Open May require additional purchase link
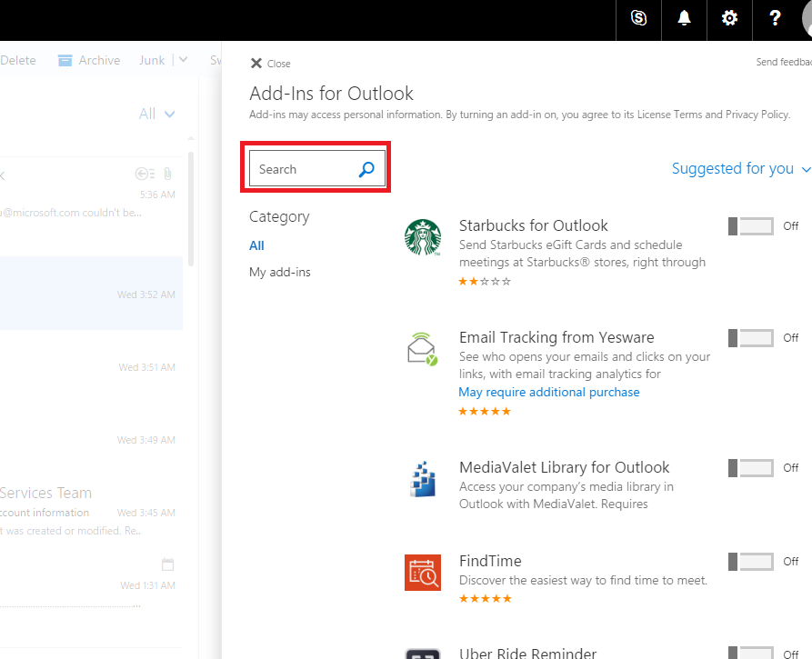The height and width of the screenshot is (659, 812). (x=549, y=393)
